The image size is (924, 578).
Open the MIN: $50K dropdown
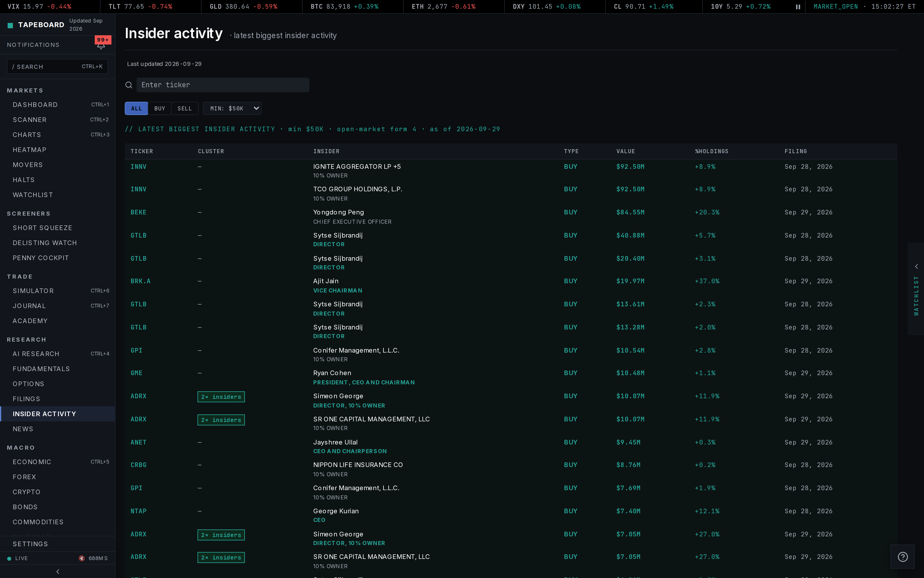point(232,109)
